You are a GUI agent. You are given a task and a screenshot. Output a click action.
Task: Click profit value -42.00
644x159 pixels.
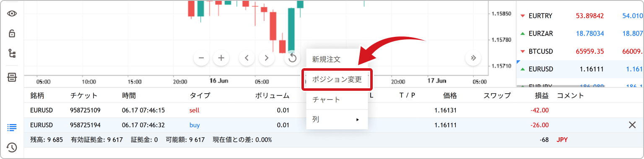coord(540,110)
